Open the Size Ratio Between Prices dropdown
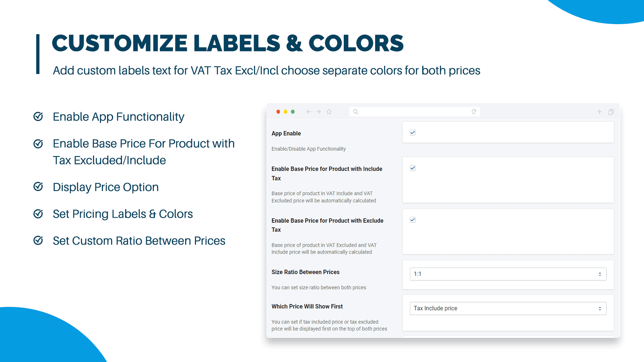This screenshot has height=362, width=644. (508, 274)
